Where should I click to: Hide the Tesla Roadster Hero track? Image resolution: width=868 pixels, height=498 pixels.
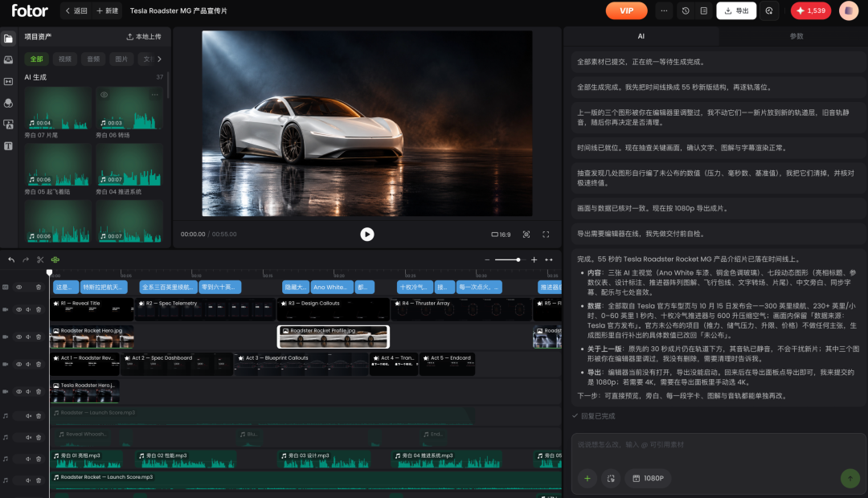(18, 391)
